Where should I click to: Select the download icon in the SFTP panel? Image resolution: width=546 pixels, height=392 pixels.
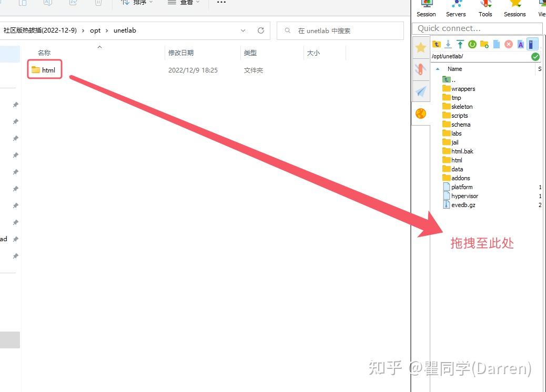[448, 44]
